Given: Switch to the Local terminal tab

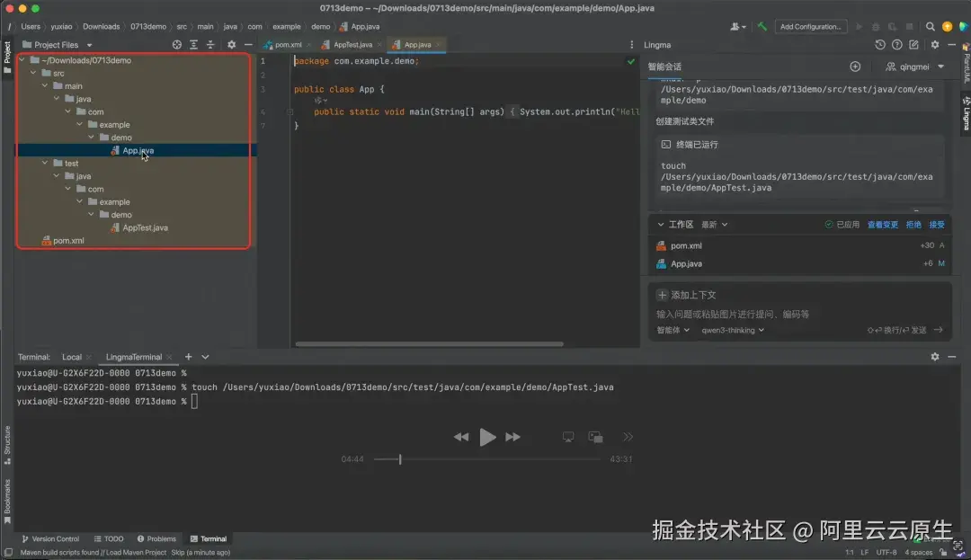Looking at the screenshot, I should [72, 357].
